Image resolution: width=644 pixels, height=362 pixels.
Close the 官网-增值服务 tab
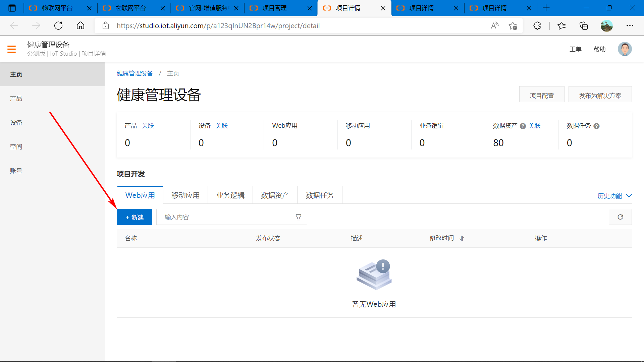click(x=236, y=8)
